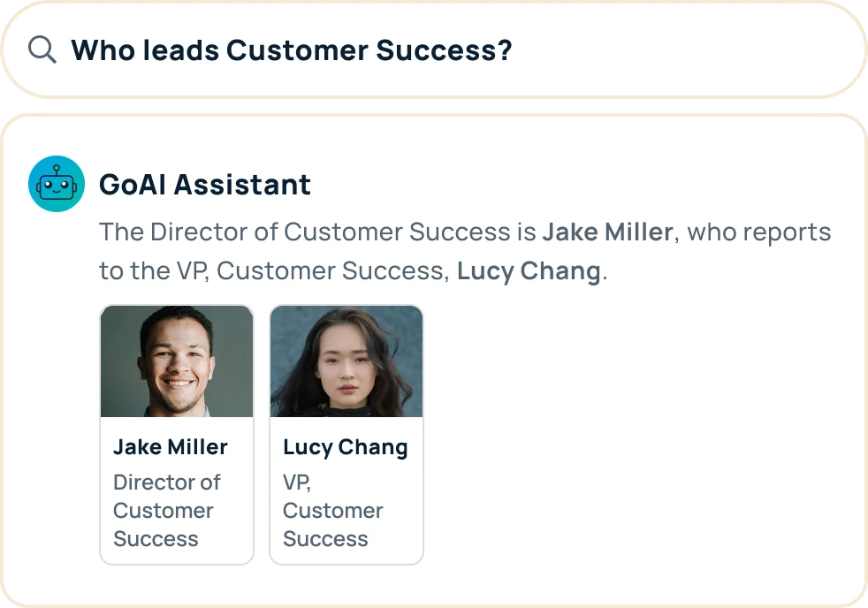This screenshot has width=868, height=608.
Task: Select the Lucy Chang card name
Action: coord(346,447)
